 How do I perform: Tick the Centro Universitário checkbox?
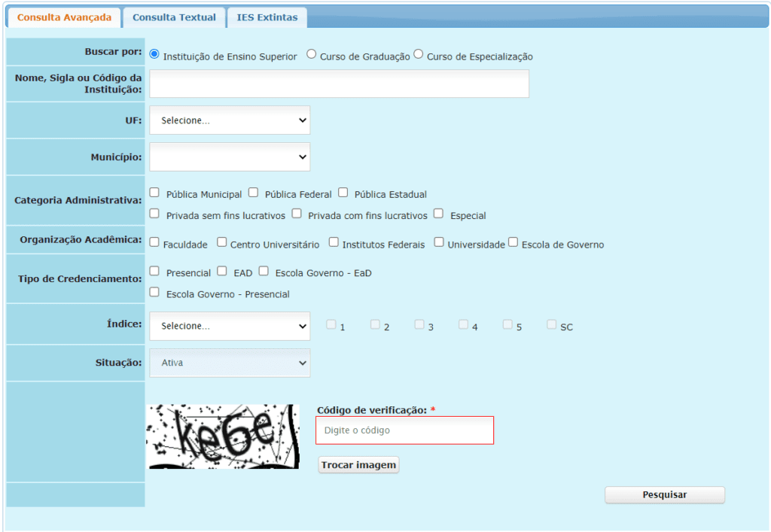222,242
